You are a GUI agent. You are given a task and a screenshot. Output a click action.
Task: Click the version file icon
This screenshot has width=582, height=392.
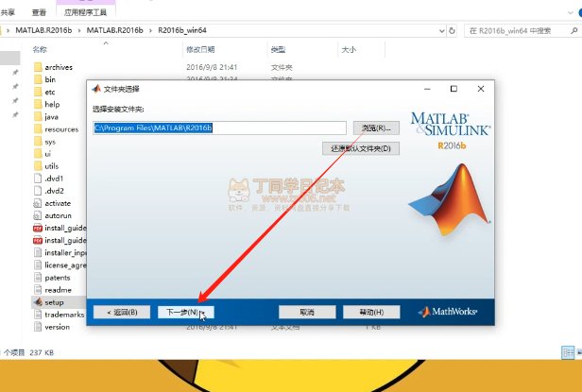tap(38, 327)
